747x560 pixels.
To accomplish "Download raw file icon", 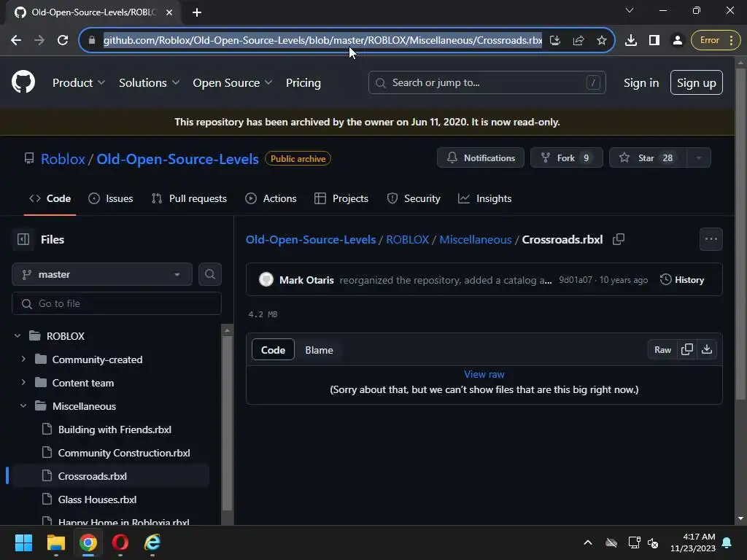I will point(707,349).
